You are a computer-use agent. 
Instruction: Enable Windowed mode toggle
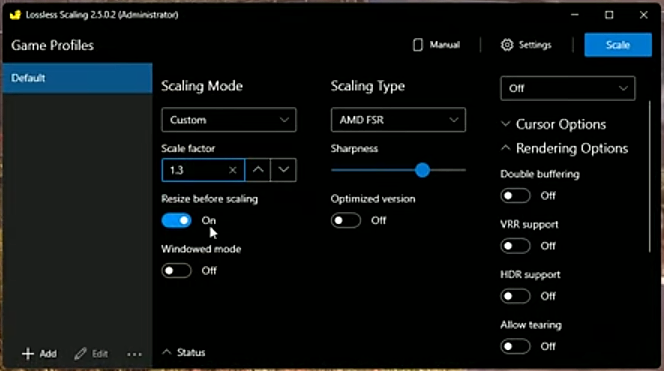[176, 271]
